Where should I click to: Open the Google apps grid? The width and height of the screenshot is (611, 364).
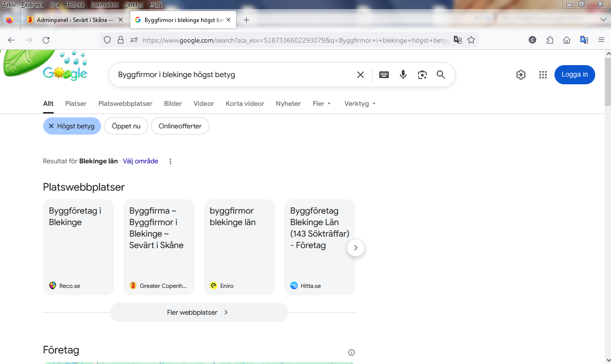[543, 75]
